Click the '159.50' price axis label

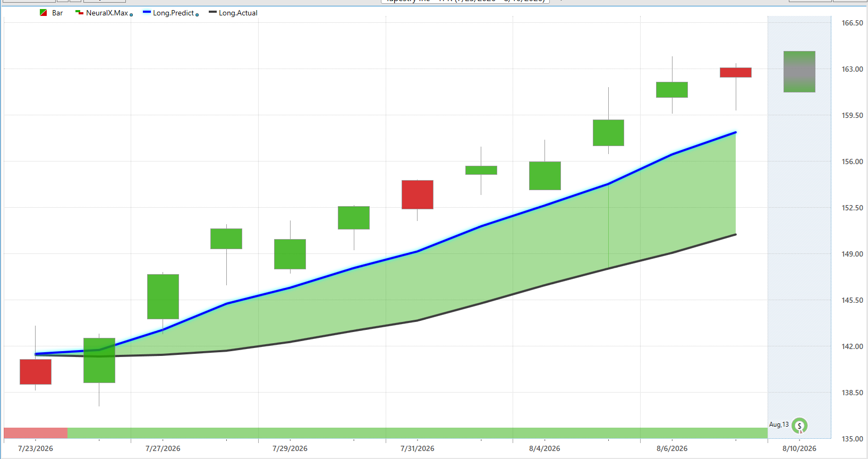tap(853, 115)
